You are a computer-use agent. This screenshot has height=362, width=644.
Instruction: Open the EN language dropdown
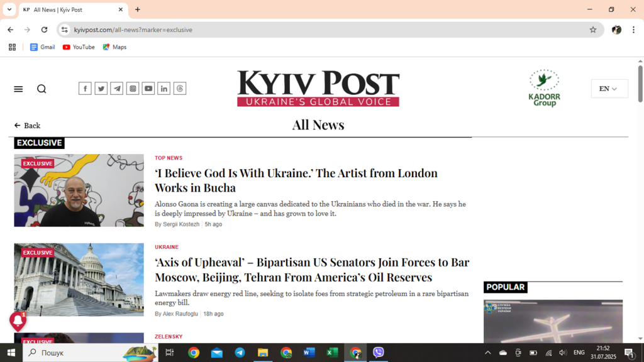pos(609,89)
